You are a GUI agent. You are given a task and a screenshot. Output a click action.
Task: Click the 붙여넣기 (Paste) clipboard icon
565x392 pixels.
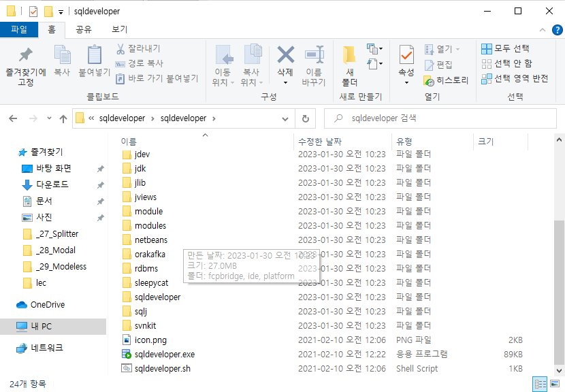coord(95,60)
